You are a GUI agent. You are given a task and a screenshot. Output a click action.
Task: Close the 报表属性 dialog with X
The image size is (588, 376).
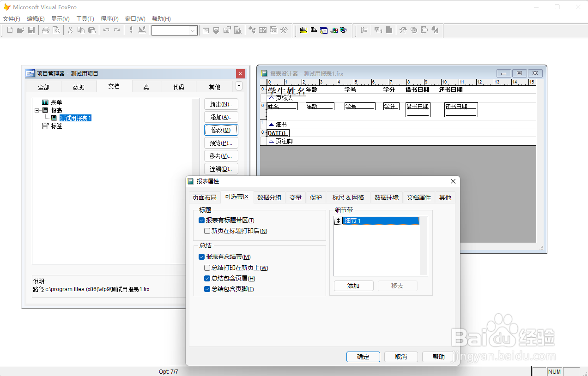pyautogui.click(x=453, y=181)
